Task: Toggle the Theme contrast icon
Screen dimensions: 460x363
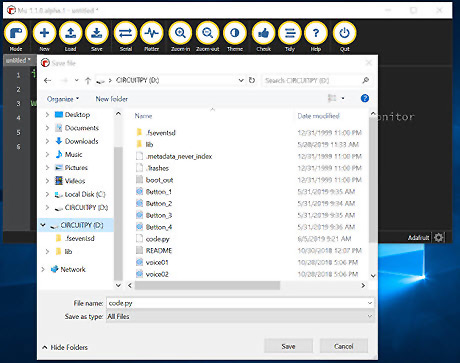Action: tap(235, 33)
